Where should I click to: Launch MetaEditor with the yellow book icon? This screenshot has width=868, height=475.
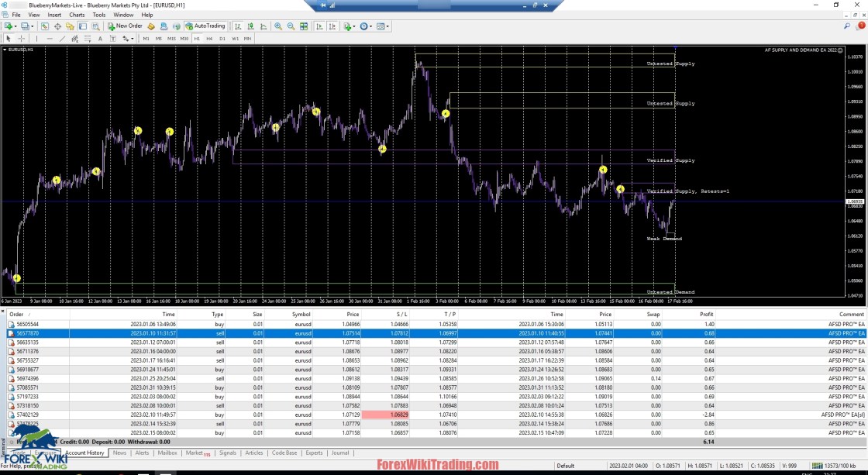(x=150, y=26)
